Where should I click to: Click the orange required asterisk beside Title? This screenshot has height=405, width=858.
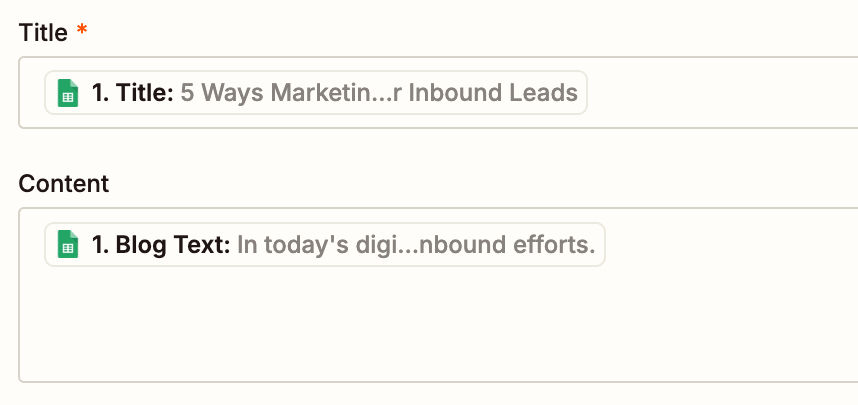point(82,30)
